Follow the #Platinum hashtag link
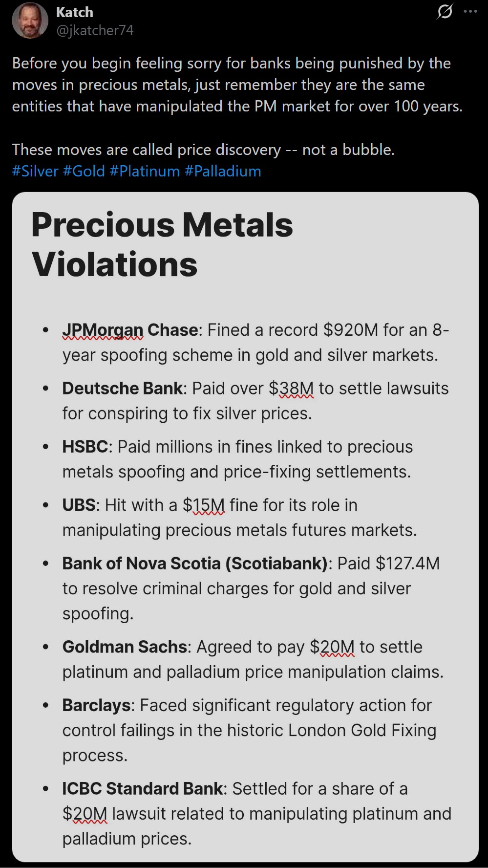488x868 pixels. (x=145, y=171)
